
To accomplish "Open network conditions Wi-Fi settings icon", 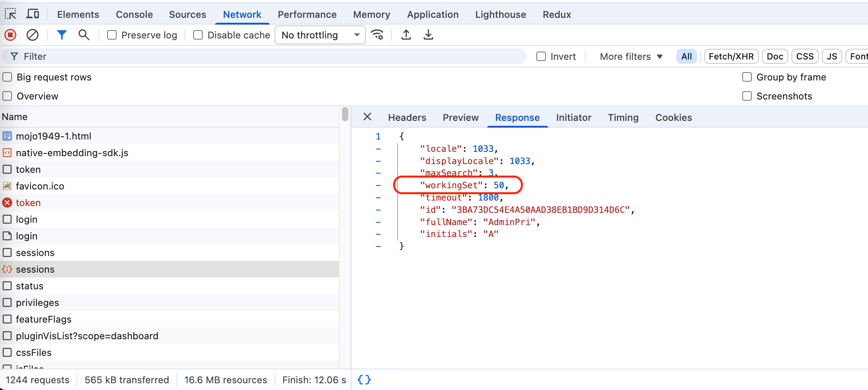I will pyautogui.click(x=377, y=35).
